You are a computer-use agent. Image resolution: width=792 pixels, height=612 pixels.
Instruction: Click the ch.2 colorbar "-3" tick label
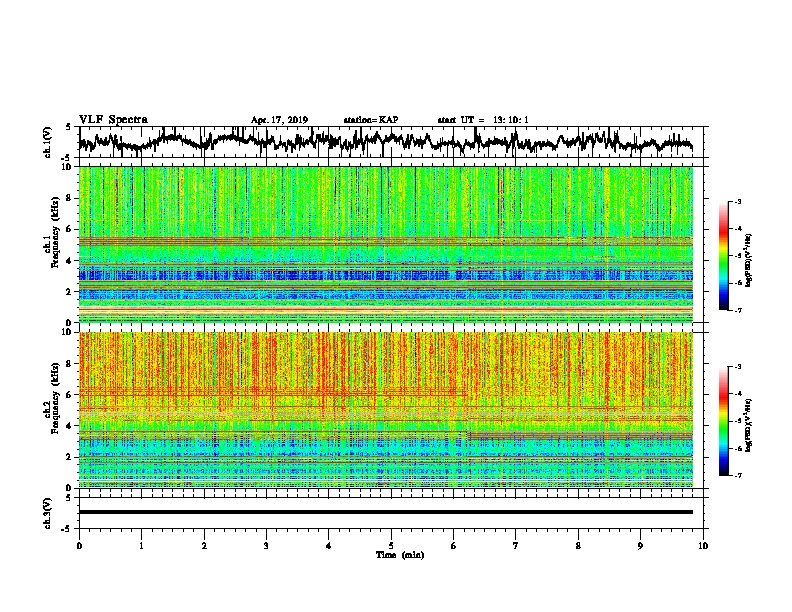[x=737, y=367]
